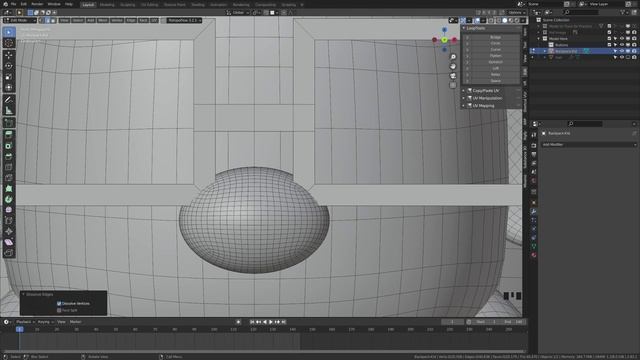Open the Edit Mode dropdown
Screen dimensions: 640x360
pyautogui.click(x=20, y=20)
